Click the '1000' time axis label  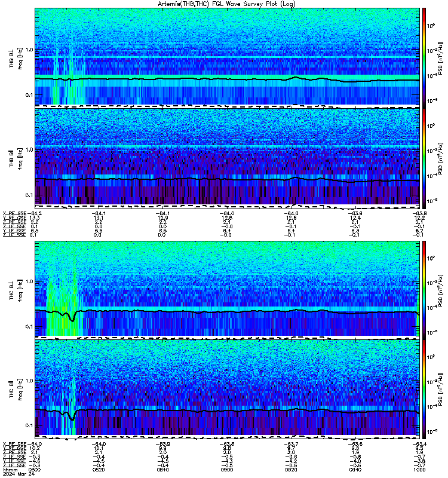(x=420, y=470)
